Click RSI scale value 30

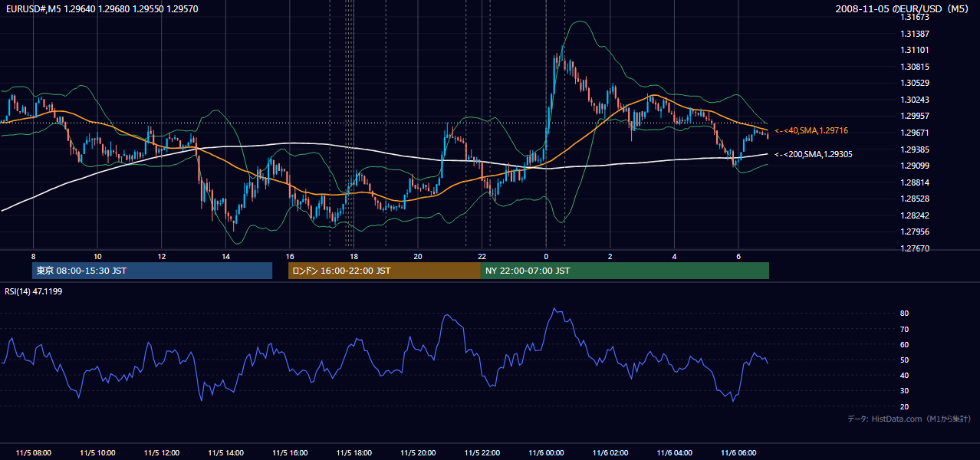coord(905,391)
